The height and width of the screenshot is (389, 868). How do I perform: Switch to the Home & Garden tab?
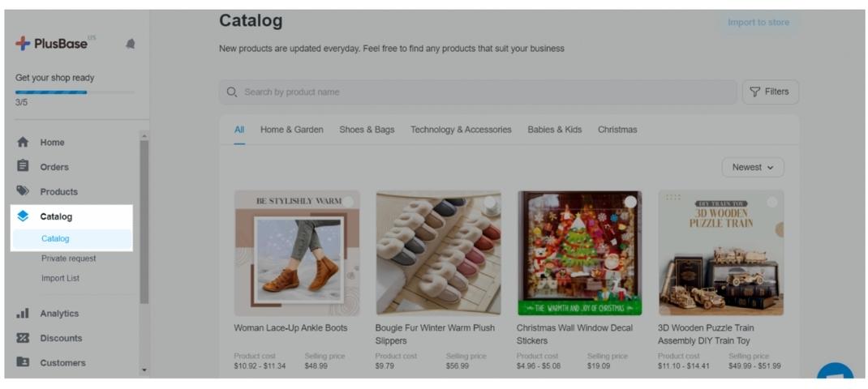(x=291, y=130)
